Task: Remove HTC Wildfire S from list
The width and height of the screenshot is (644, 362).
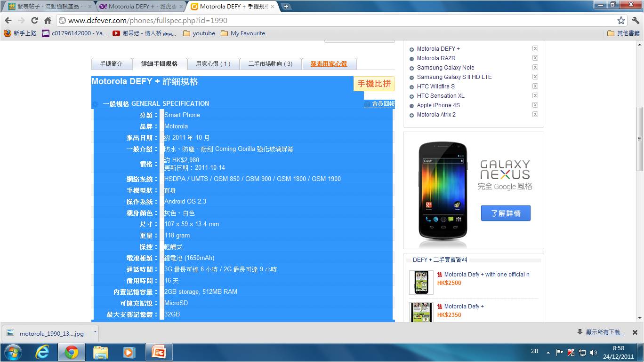Action: [x=535, y=87]
